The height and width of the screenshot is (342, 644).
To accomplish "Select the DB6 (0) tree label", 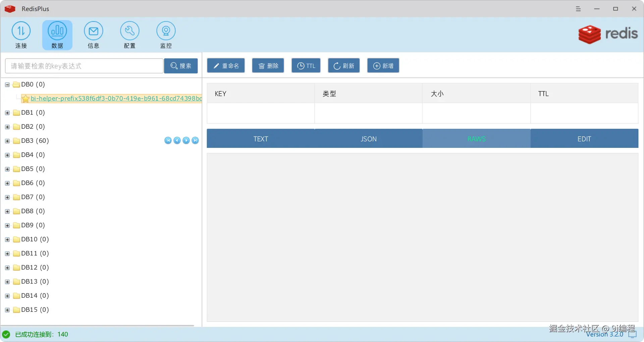I will click(x=33, y=183).
